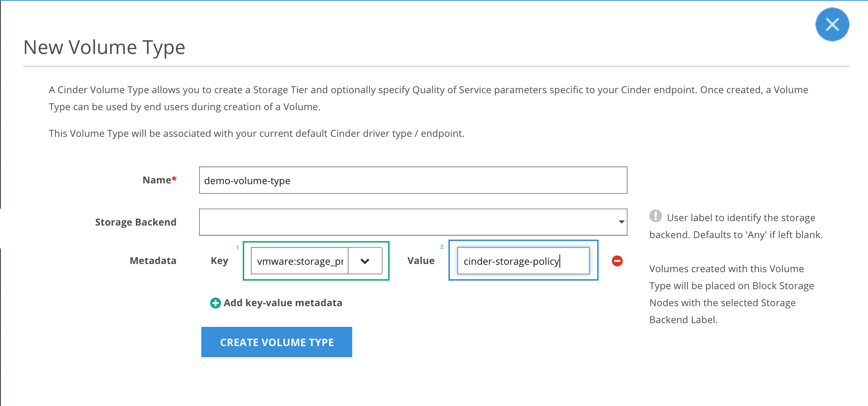Screen dimensions: 868x406
Task: Click the Metadata label
Action: [x=153, y=261]
